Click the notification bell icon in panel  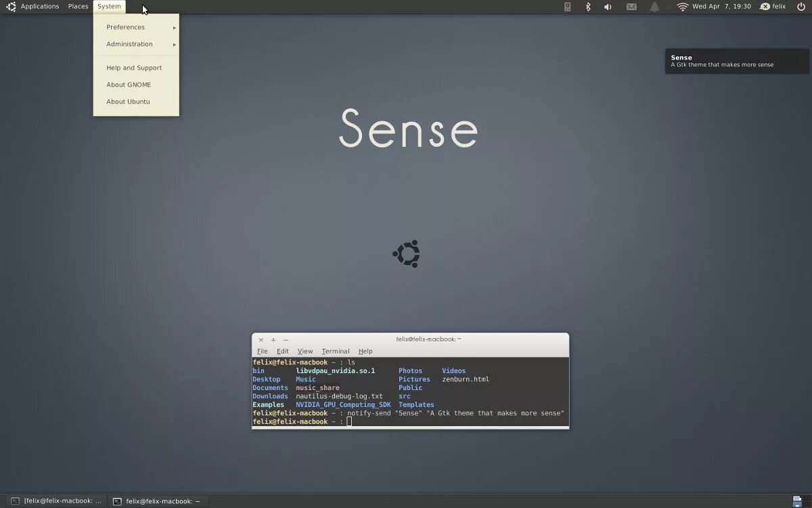tap(654, 7)
